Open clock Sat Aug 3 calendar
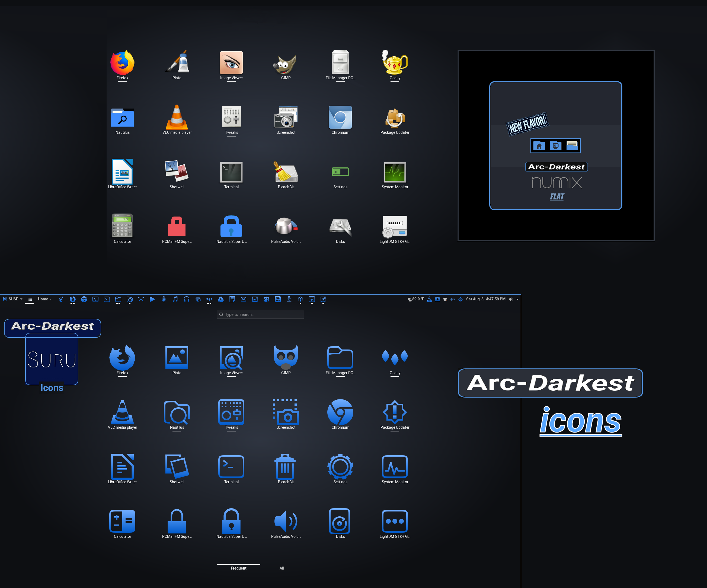 pyautogui.click(x=485, y=299)
